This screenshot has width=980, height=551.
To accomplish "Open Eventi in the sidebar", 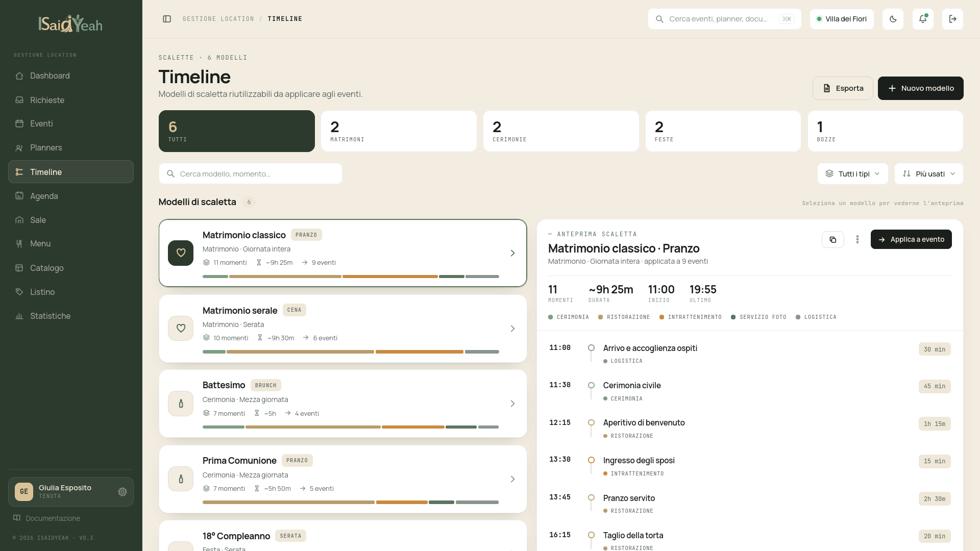I will point(71,123).
